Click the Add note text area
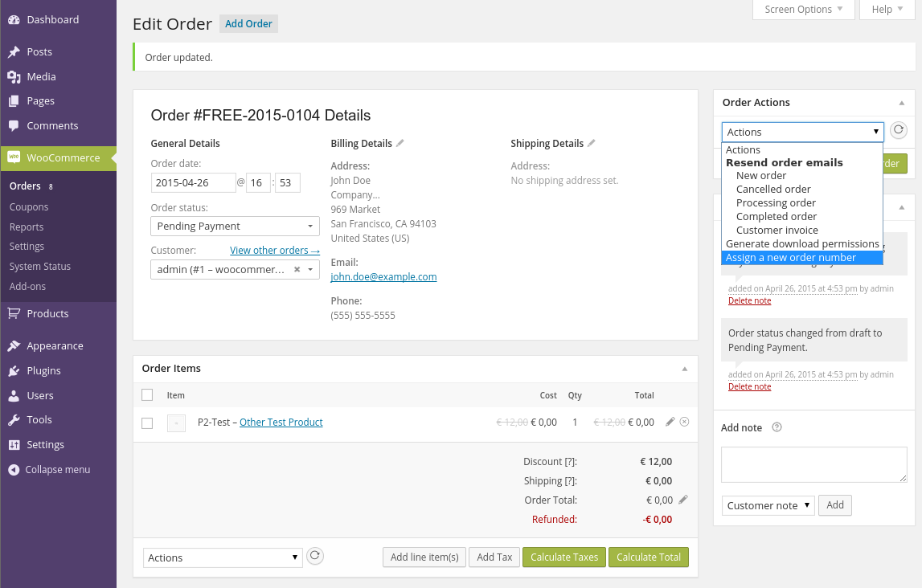The width and height of the screenshot is (922, 588). pos(813,465)
